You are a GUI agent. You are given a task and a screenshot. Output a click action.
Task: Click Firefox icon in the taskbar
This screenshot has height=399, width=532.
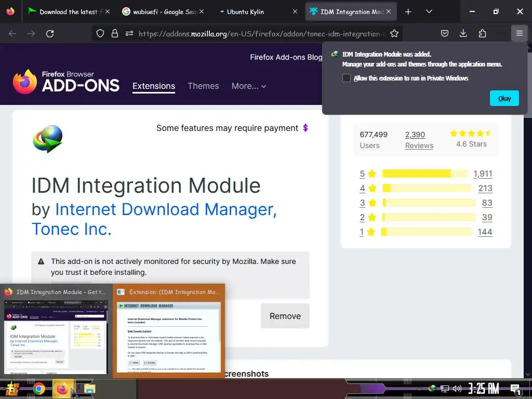[62, 389]
